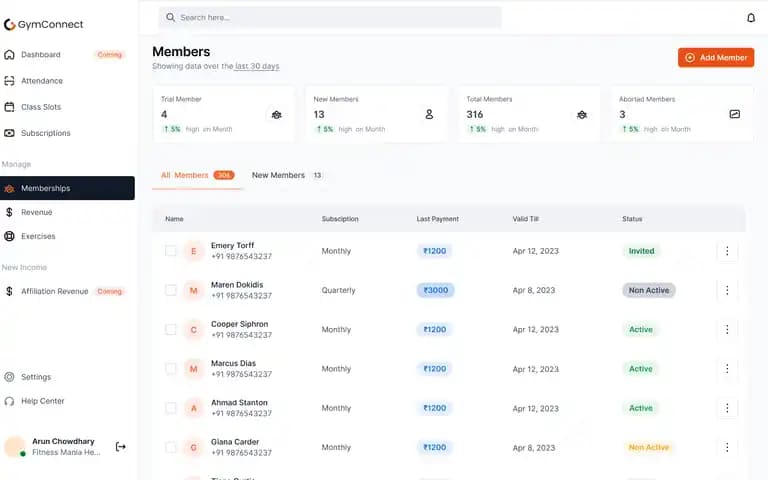
Task: Click the search magnifier icon
Action: pos(170,18)
